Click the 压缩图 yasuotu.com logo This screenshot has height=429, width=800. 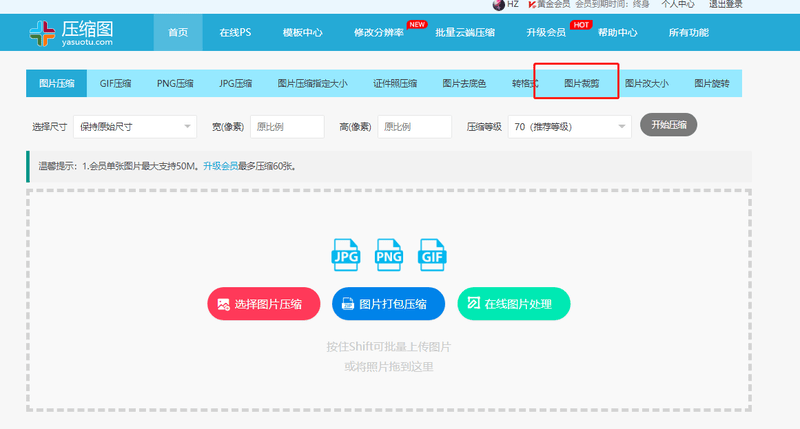pos(72,32)
